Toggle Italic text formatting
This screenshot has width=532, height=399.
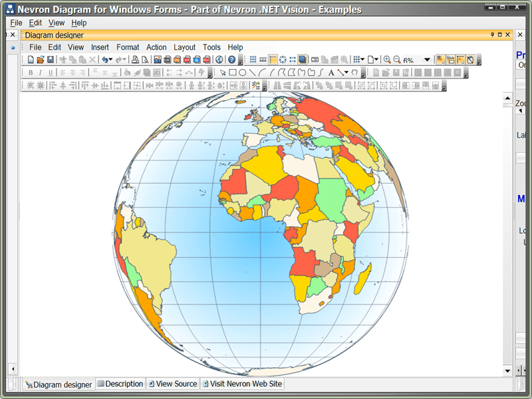point(41,72)
